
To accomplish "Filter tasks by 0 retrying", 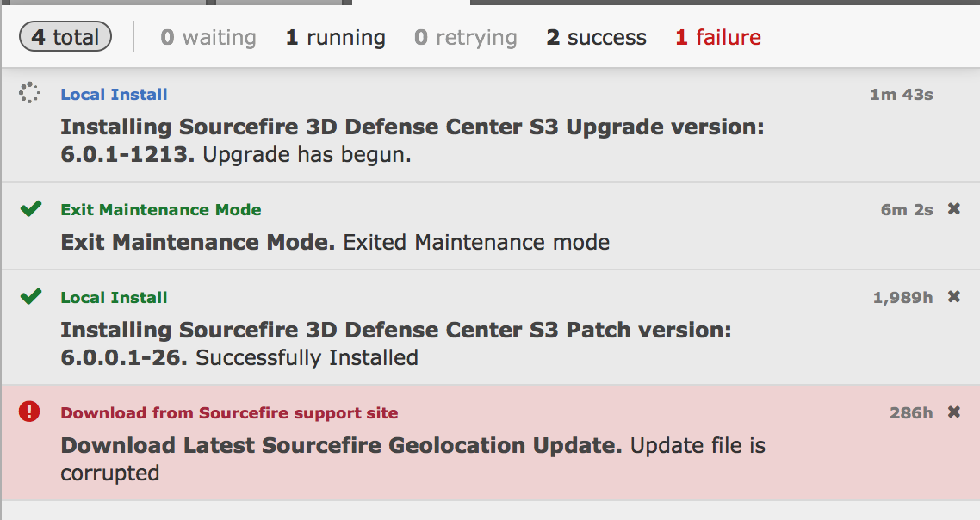I will pos(466,38).
